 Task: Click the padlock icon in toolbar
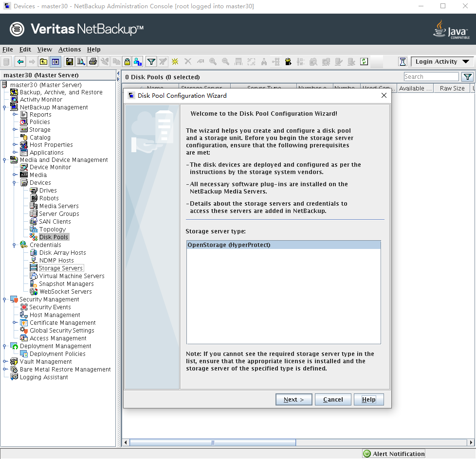[x=127, y=62]
